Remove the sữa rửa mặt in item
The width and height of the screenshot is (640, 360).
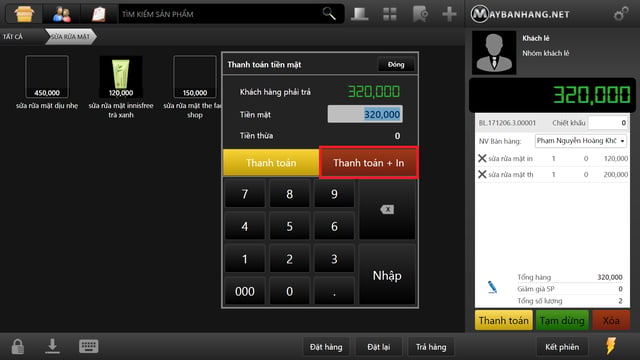click(482, 158)
